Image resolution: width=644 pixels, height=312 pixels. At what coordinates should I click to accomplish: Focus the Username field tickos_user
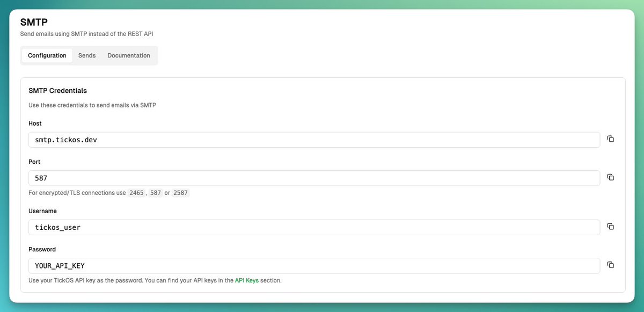click(x=314, y=227)
